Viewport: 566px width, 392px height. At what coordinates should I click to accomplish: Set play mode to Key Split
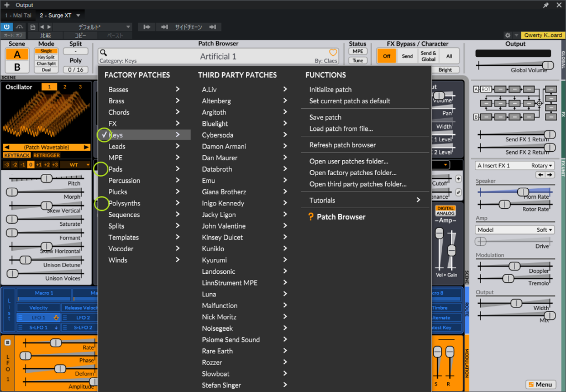pyautogui.click(x=46, y=57)
